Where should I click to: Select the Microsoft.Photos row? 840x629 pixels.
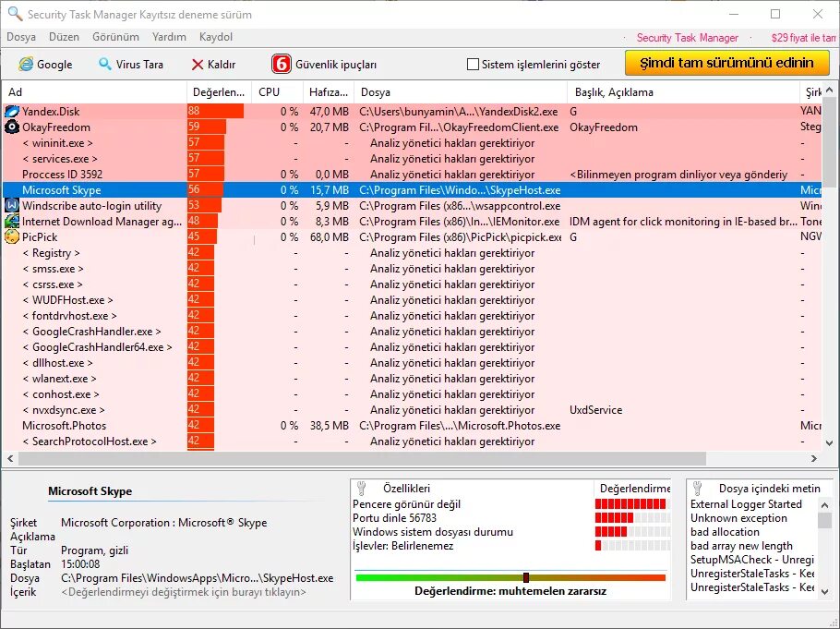pyautogui.click(x=412, y=426)
